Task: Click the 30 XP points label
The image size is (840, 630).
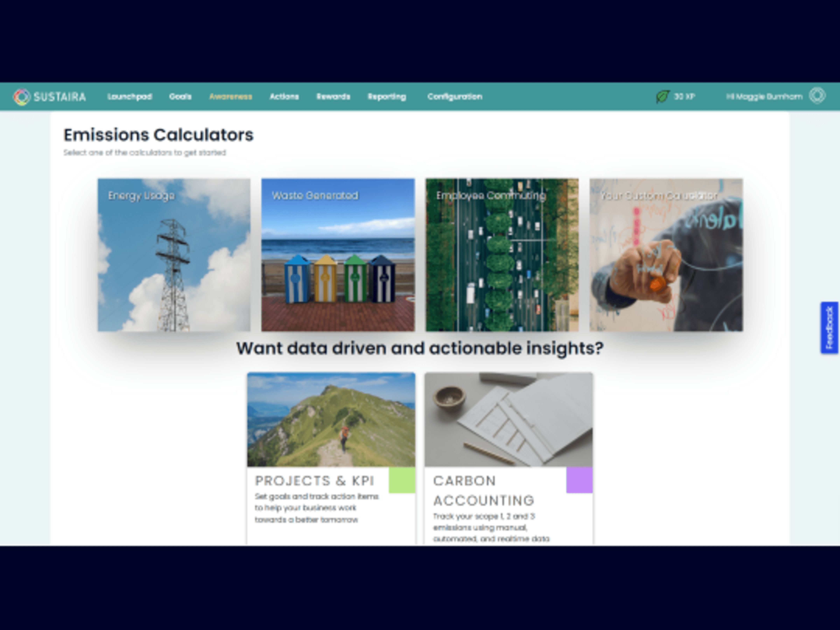Action: (x=684, y=96)
